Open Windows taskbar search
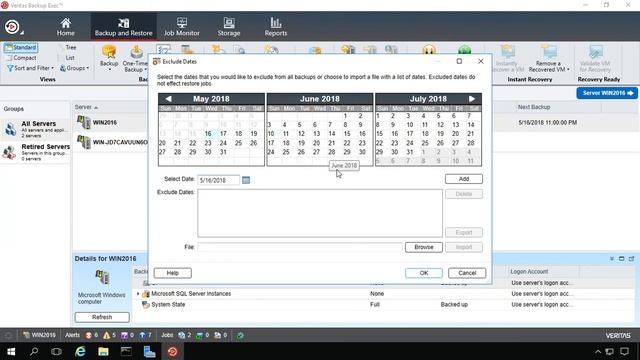Screen dimensions: 640x360 (x=34, y=351)
